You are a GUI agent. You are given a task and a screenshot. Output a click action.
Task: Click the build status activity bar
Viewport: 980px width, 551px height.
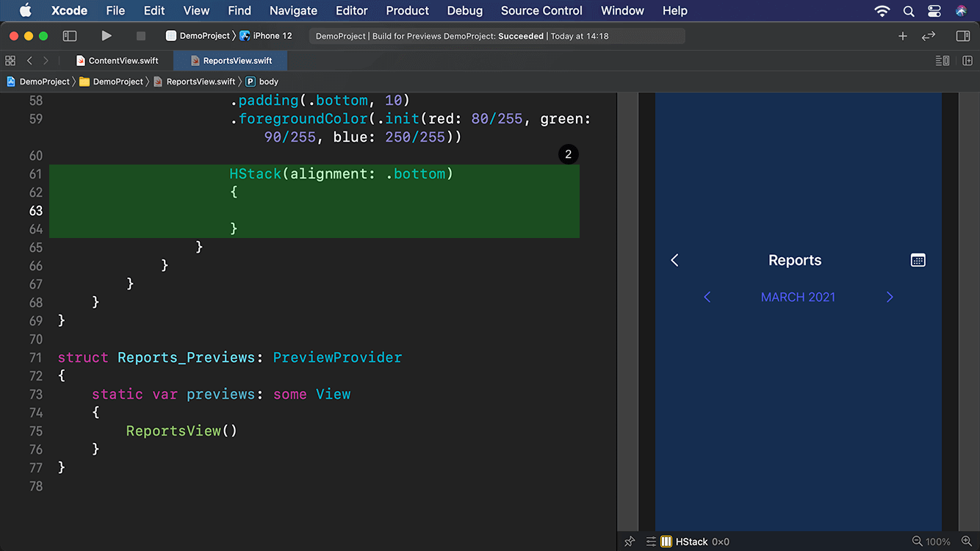click(497, 35)
